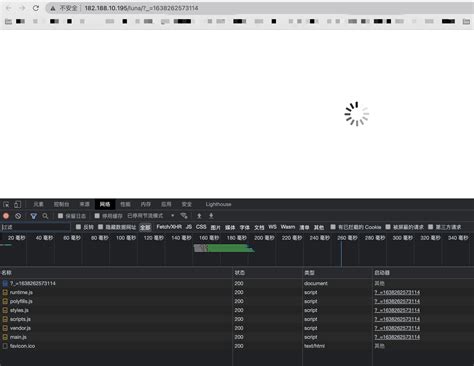Toggle the funnel filter icon
Screen dimensions: 474x366
[33, 216]
